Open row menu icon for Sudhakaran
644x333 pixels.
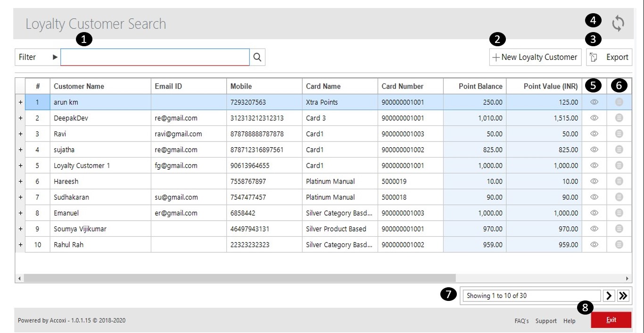pos(619,197)
